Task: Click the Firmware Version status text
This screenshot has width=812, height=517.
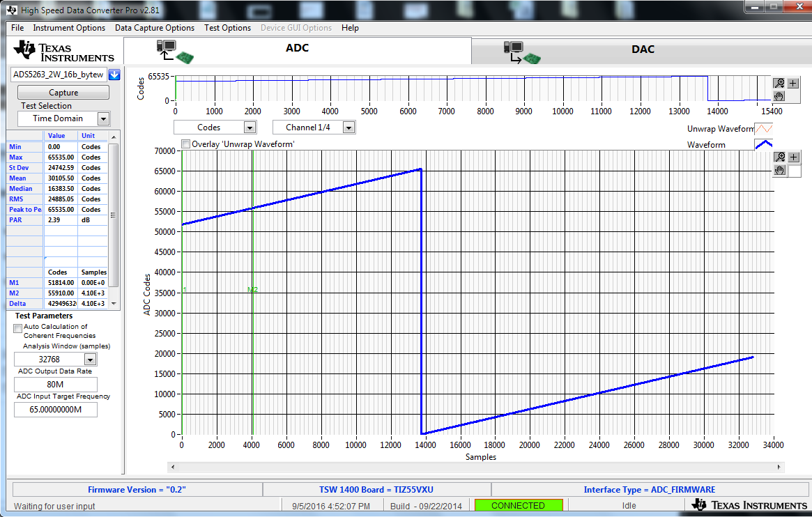Action: pyautogui.click(x=137, y=490)
